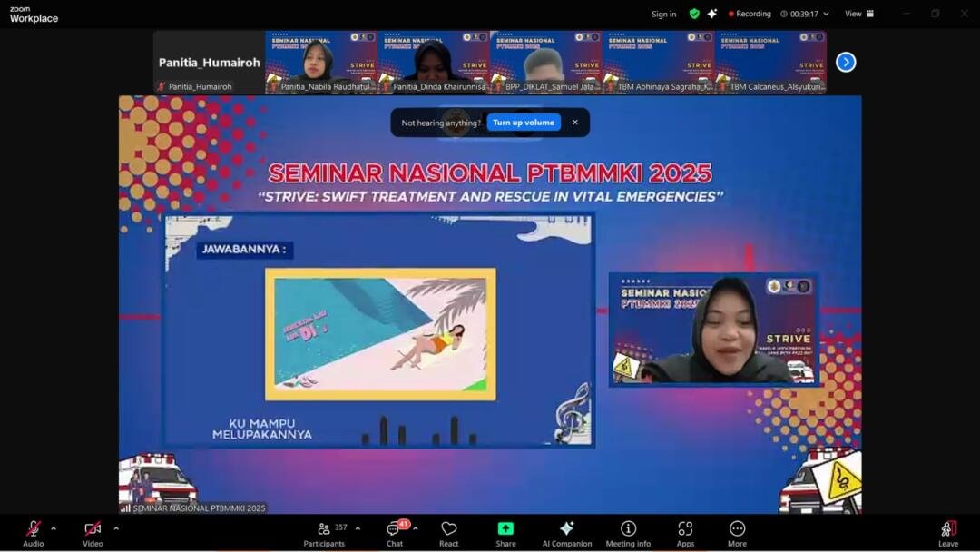Start camera with the Video button
The height and width of the screenshot is (552, 980).
point(93,532)
